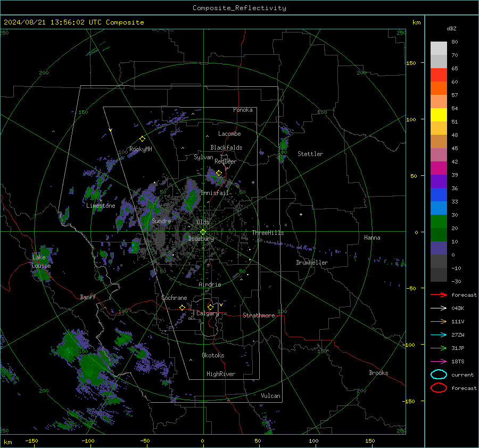Image resolution: width=479 pixels, height=448 pixels.
Task: Click the Vulcan city label
Action: coord(271,396)
